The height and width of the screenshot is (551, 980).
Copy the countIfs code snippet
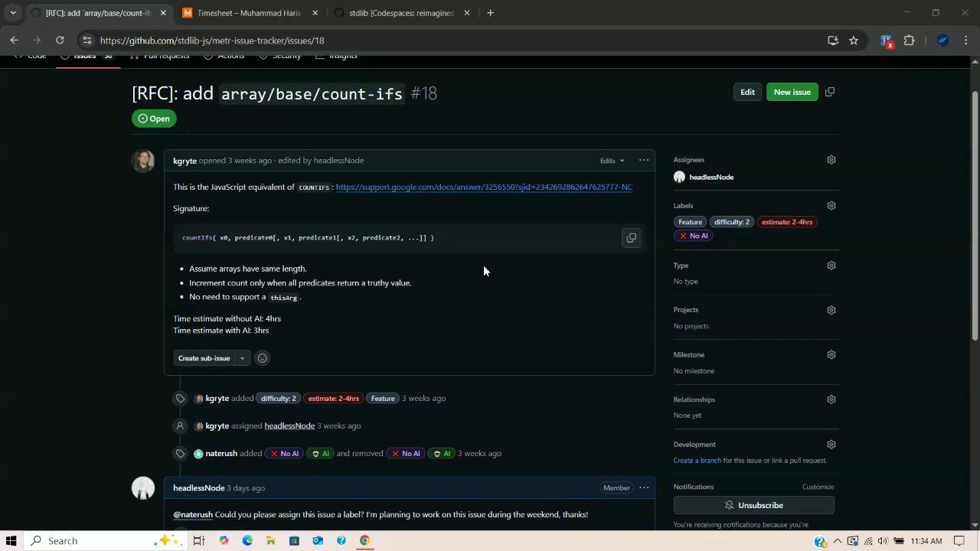point(631,238)
